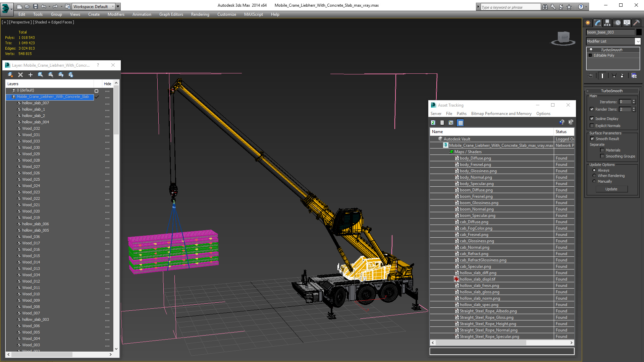Create a new scene with New icon
The width and height of the screenshot is (644, 362).
(x=19, y=6)
